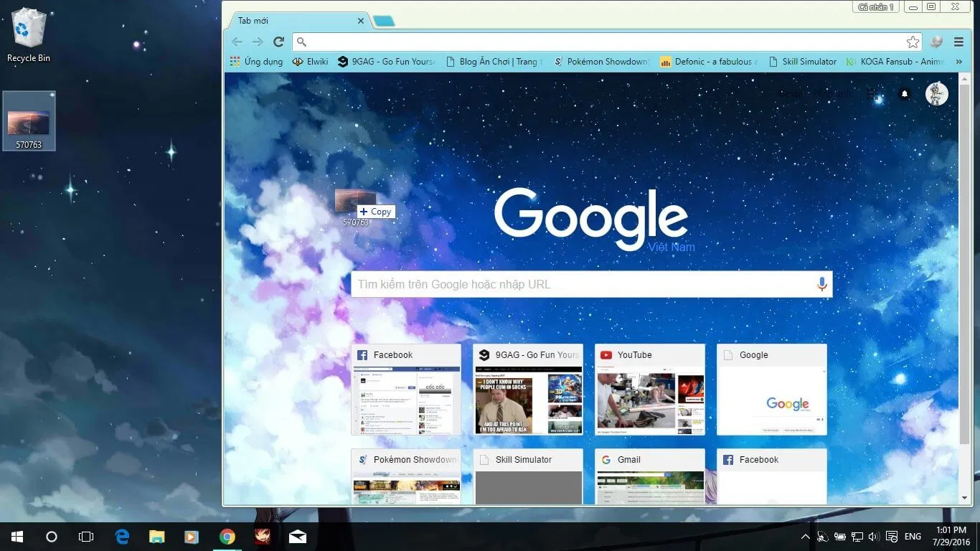Click the extension icon beside the address bar
The width and height of the screenshot is (980, 551).
click(x=936, y=42)
